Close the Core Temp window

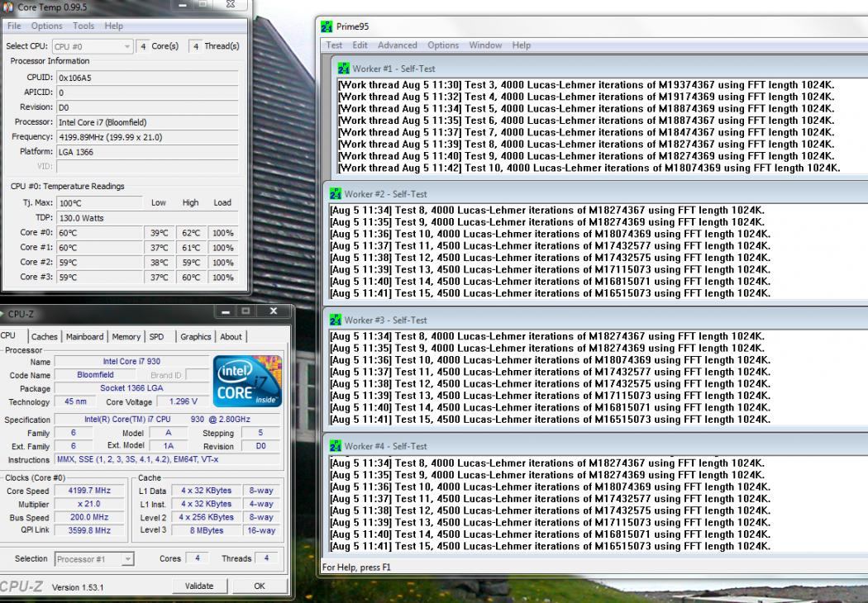click(231, 4)
